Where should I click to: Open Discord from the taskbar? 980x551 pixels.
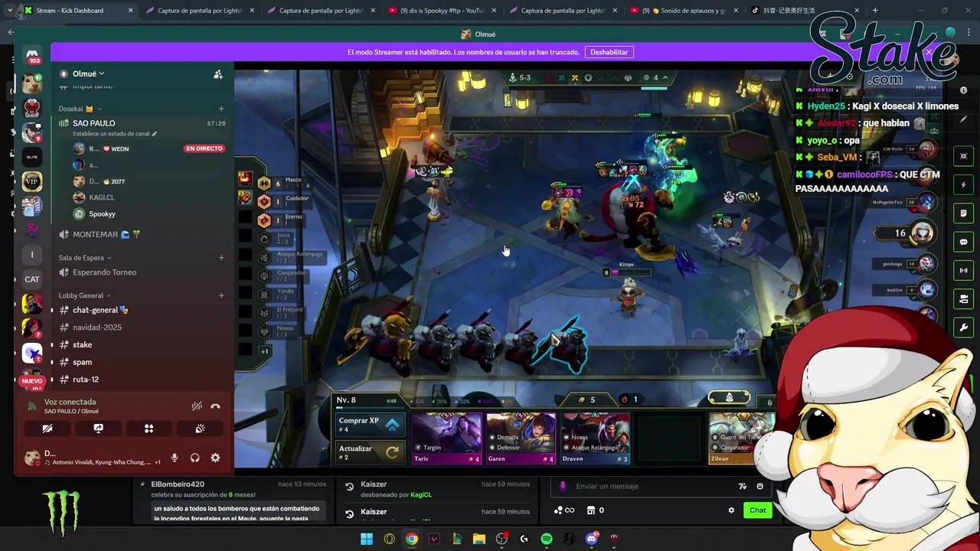coord(591,539)
